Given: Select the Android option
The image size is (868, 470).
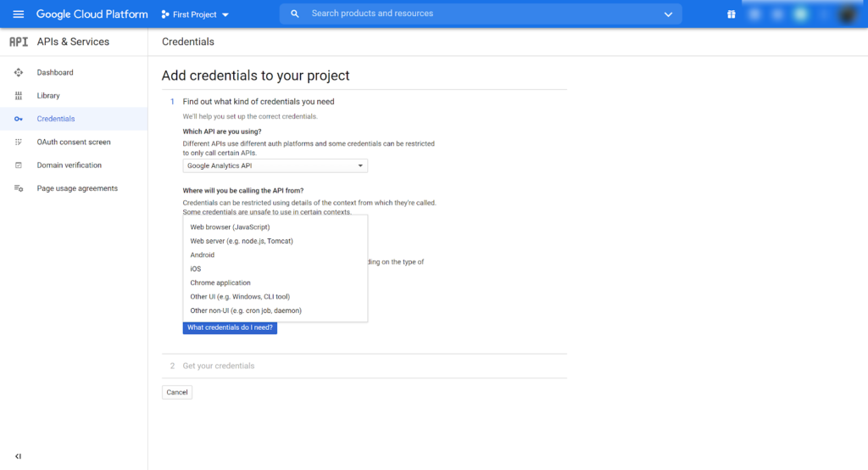Looking at the screenshot, I should click(275, 255).
